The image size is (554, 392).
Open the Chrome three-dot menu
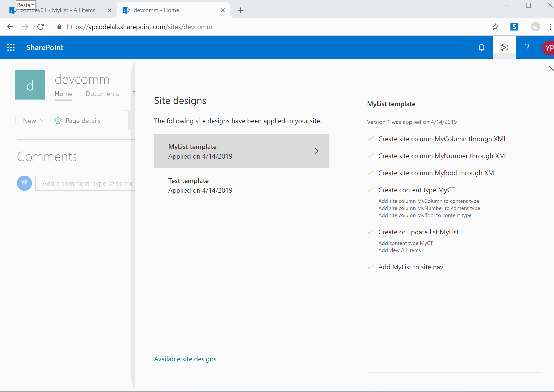pos(550,27)
